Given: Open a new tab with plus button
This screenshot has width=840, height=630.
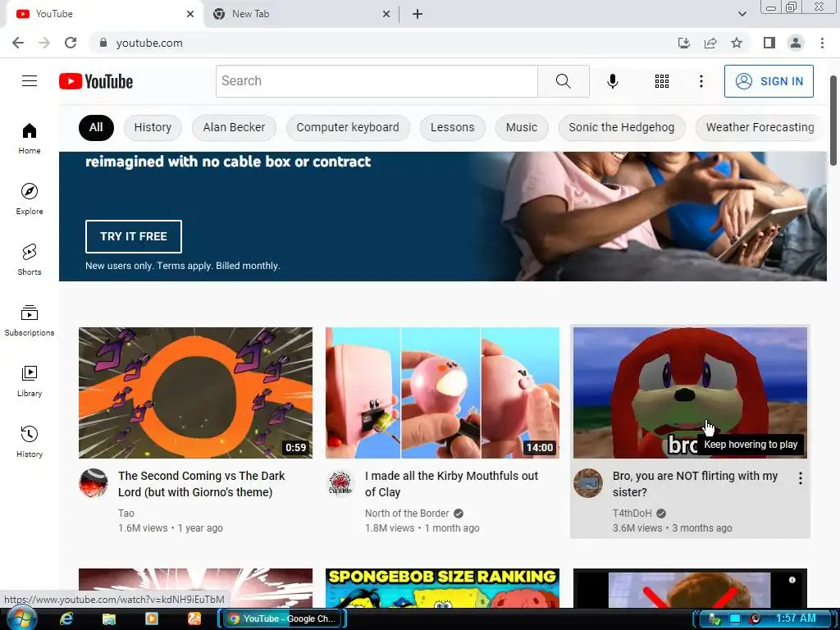Looking at the screenshot, I should (x=418, y=14).
